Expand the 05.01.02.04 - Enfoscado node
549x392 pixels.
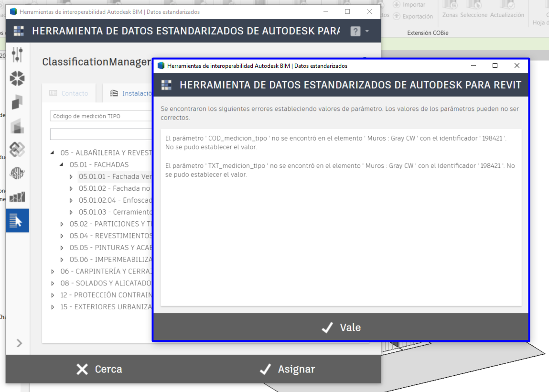point(71,200)
